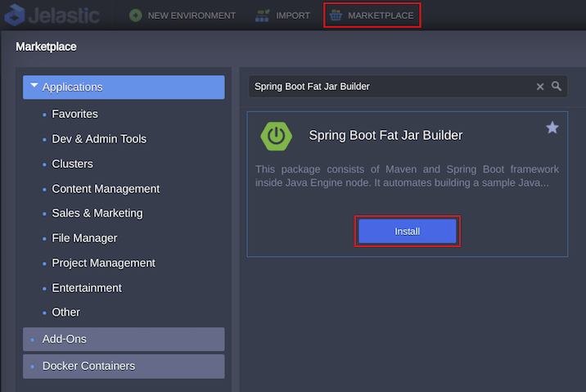The height and width of the screenshot is (392, 586).
Task: Clear the search text with X
Action: pyautogui.click(x=540, y=87)
